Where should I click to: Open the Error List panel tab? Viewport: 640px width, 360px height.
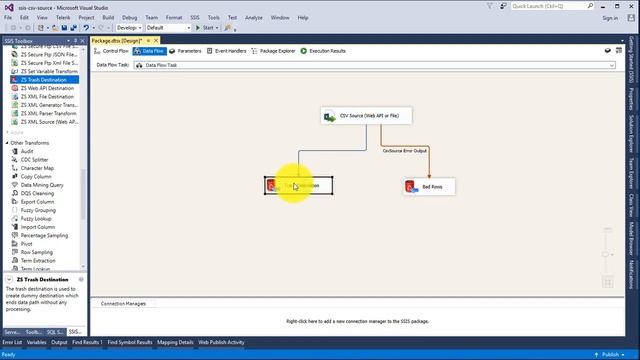click(x=12, y=342)
